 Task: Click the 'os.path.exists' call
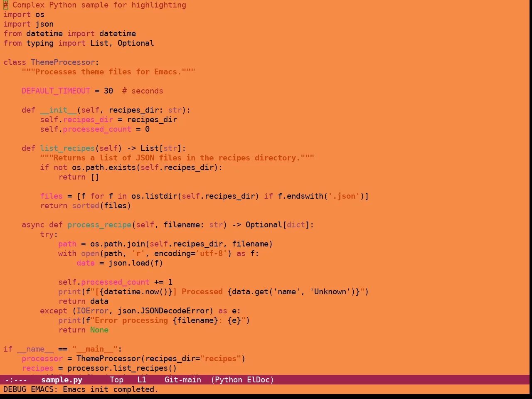[104, 167]
